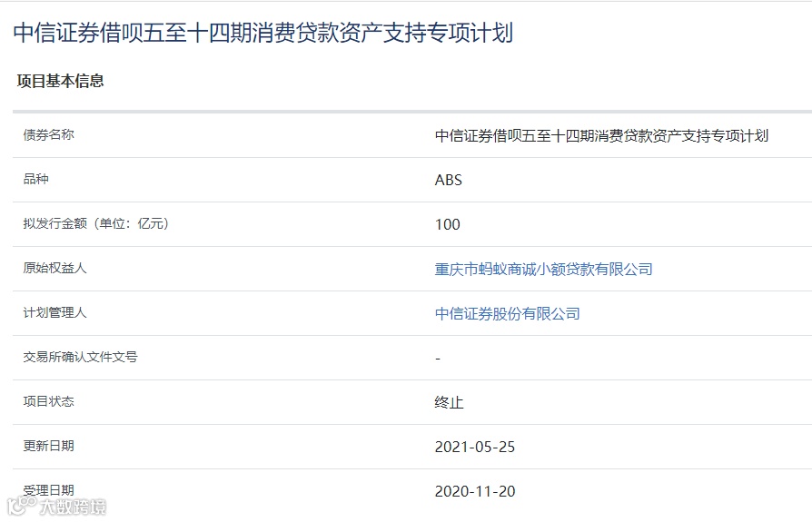Select the update date 2021-05-25

(x=475, y=447)
